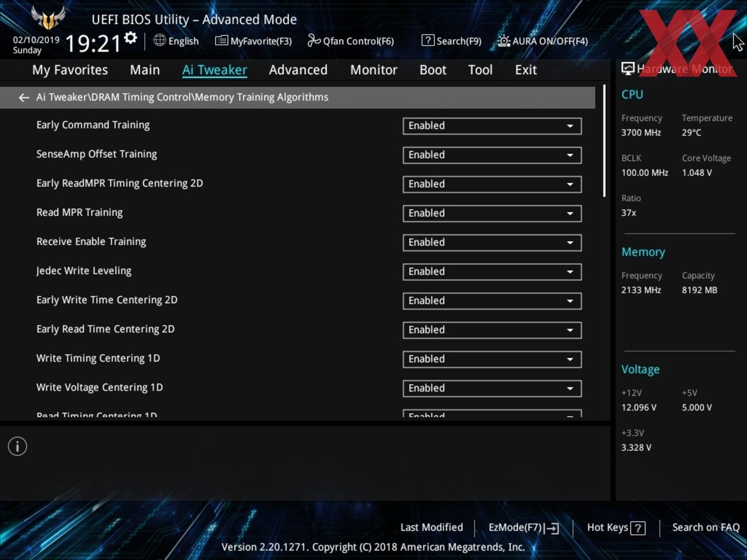Click the Hardware Monitor screen icon

point(628,69)
